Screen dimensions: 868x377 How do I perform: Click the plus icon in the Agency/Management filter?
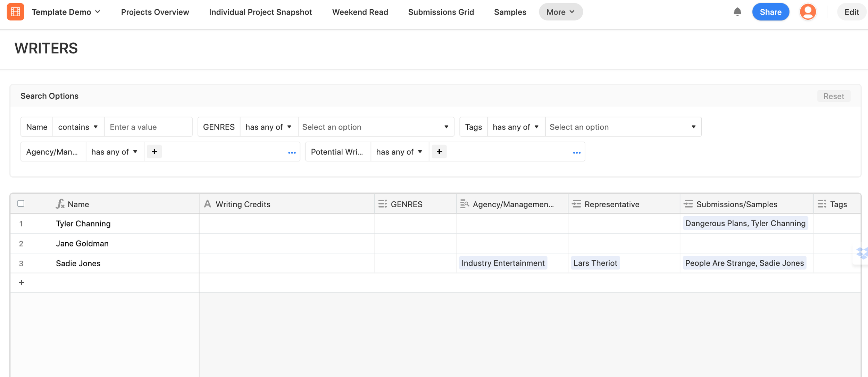[x=154, y=152]
